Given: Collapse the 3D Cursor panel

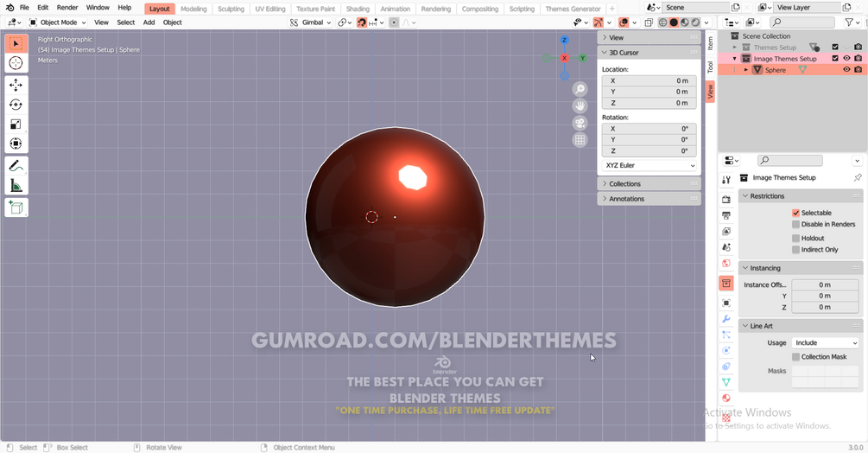Looking at the screenshot, I should pyautogui.click(x=605, y=53).
